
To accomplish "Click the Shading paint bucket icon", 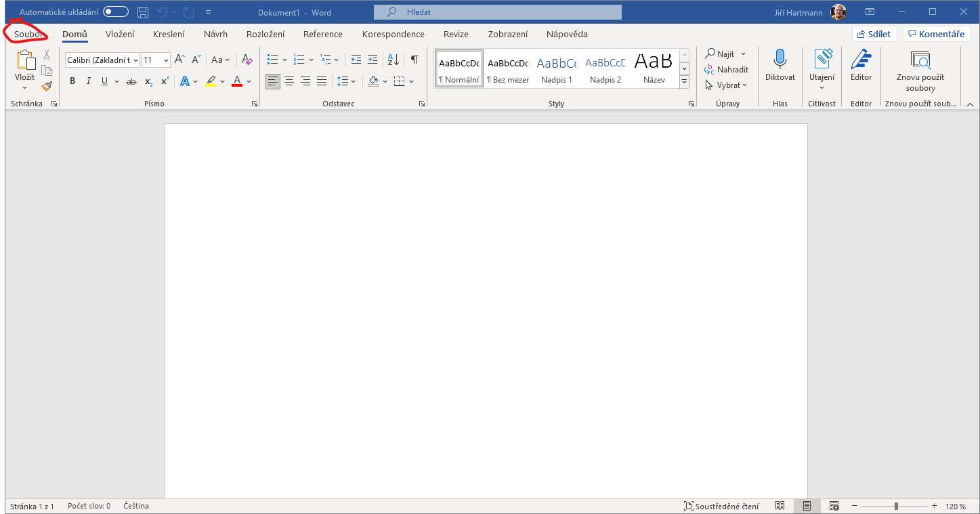I will point(373,81).
